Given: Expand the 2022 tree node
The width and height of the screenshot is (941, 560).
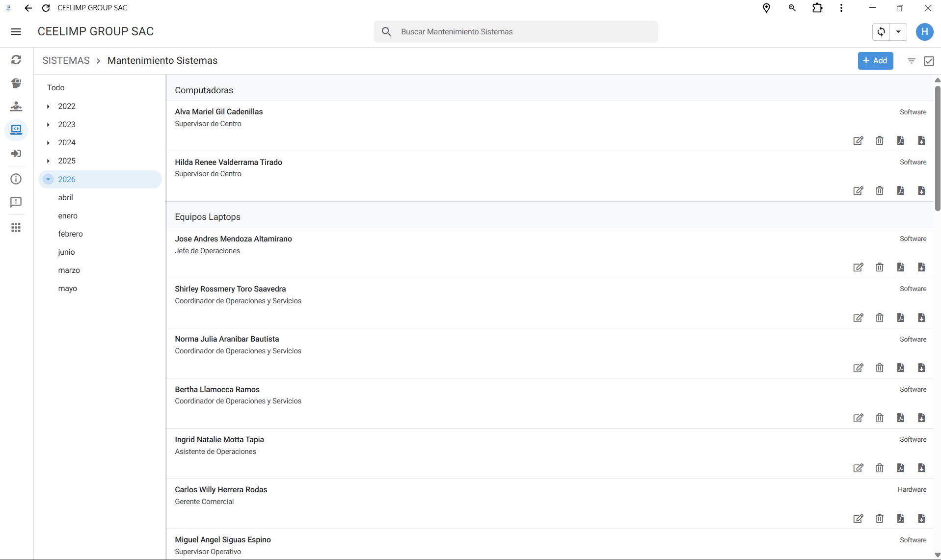Looking at the screenshot, I should tap(48, 107).
